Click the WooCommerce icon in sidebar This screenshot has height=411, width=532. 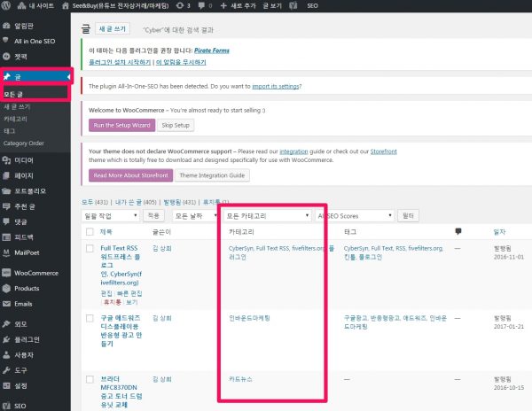[x=6, y=273]
